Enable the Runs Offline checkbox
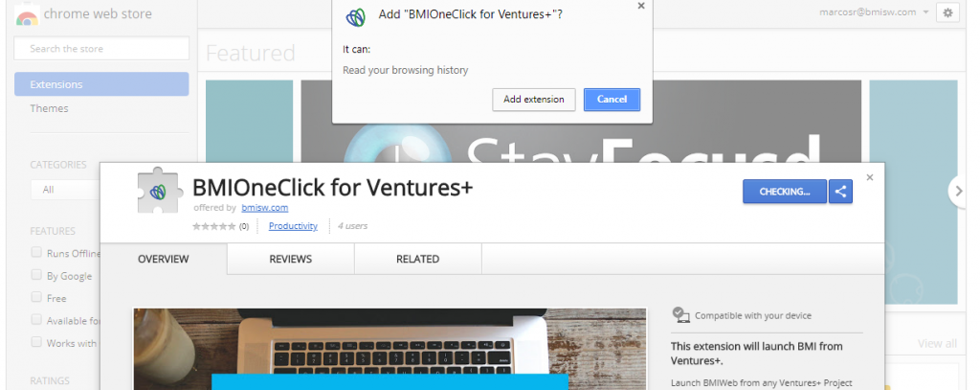980x390 pixels. [x=37, y=252]
